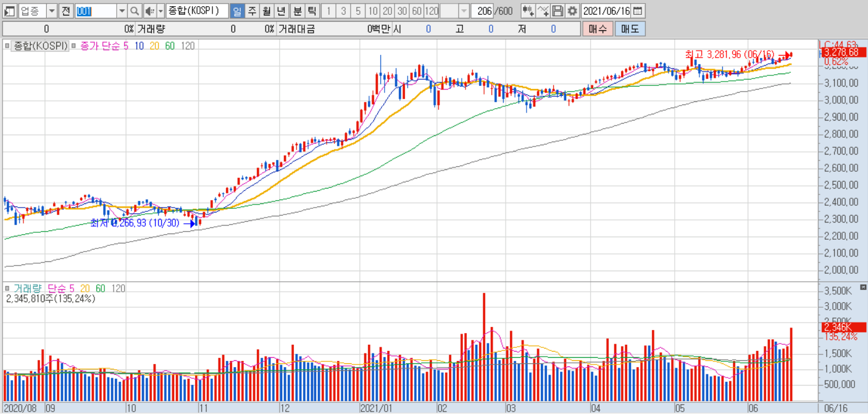868x414 pixels.
Task: Click the square marker before 종합(KOSPI) legend
Action: pyautogui.click(x=7, y=45)
